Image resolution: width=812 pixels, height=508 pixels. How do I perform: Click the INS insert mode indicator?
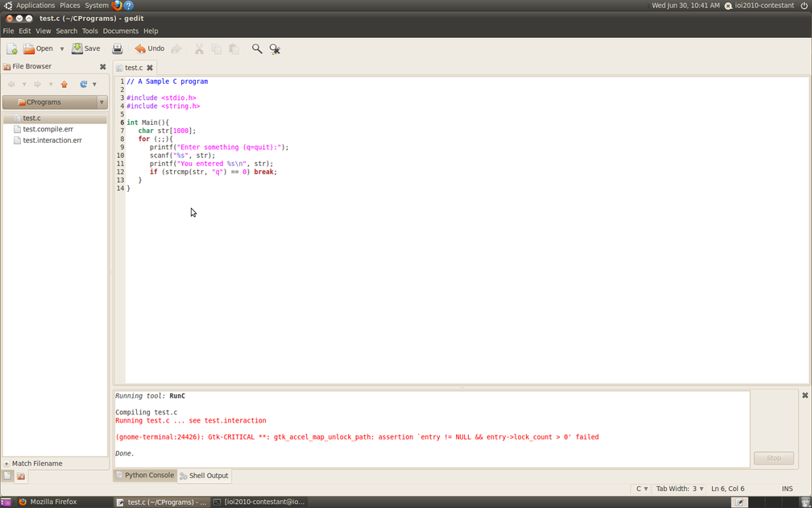click(x=787, y=489)
